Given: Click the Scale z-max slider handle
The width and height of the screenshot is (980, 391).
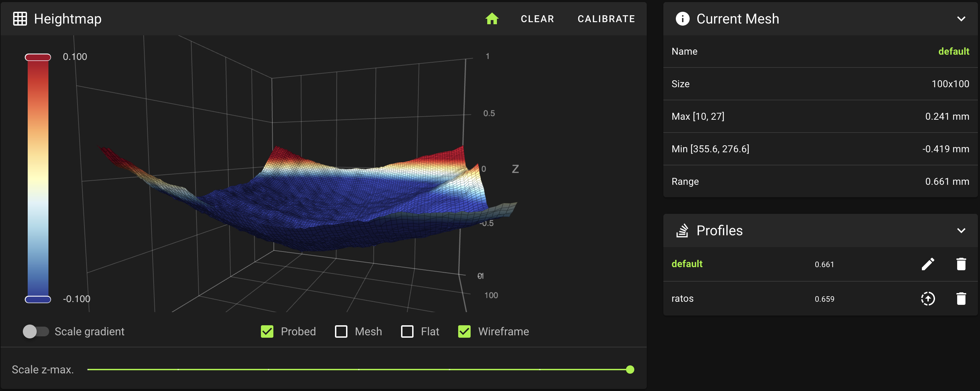Looking at the screenshot, I should [x=630, y=369].
